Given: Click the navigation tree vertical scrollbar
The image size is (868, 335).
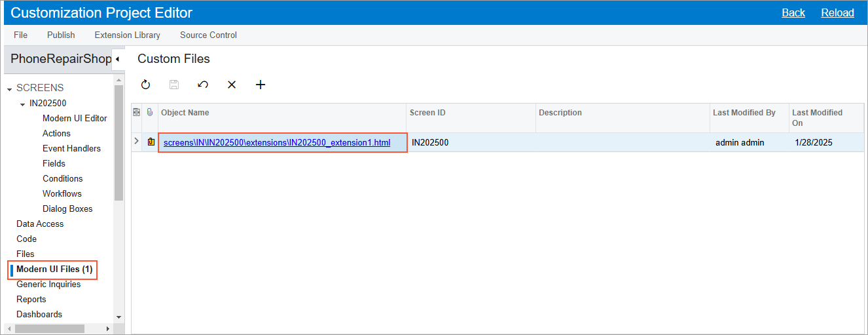Looking at the screenshot, I should point(118,144).
